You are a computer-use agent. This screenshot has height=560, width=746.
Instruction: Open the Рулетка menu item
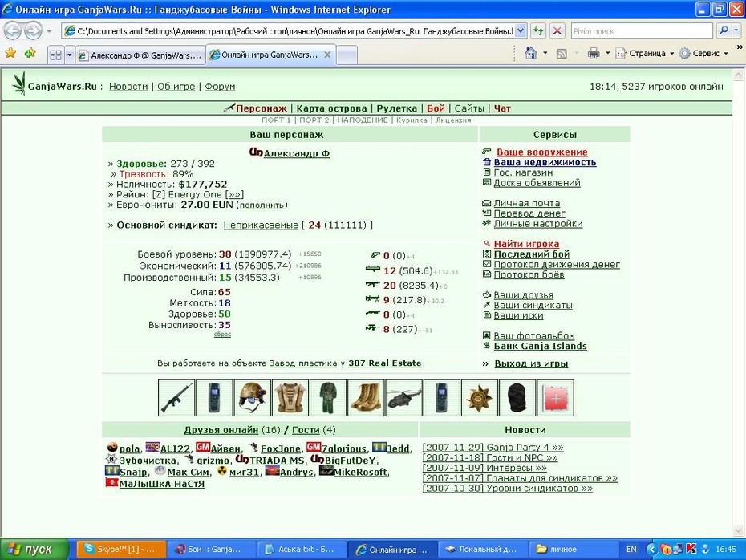point(397,108)
